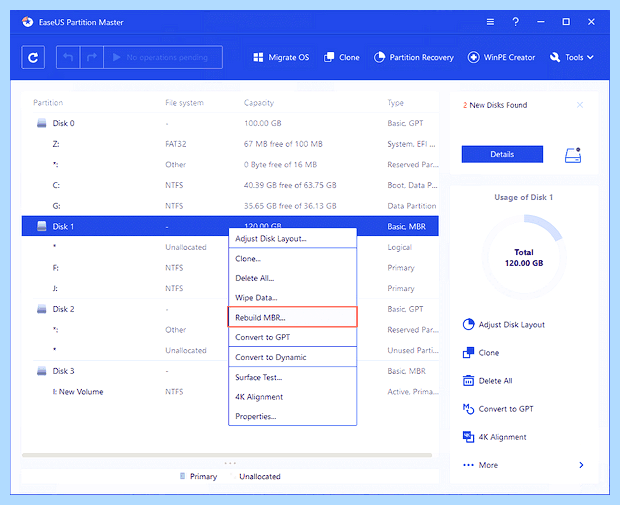
Task: Click the Disk 3 drive icon
Action: [x=42, y=371]
